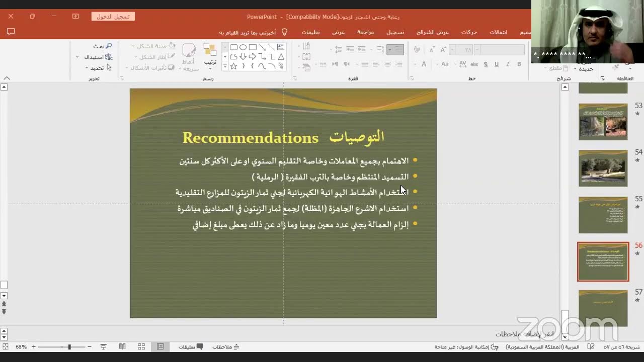The width and height of the screenshot is (644, 362).
Task: Pick the star shape in shapes gallery
Action: pyautogui.click(x=233, y=66)
